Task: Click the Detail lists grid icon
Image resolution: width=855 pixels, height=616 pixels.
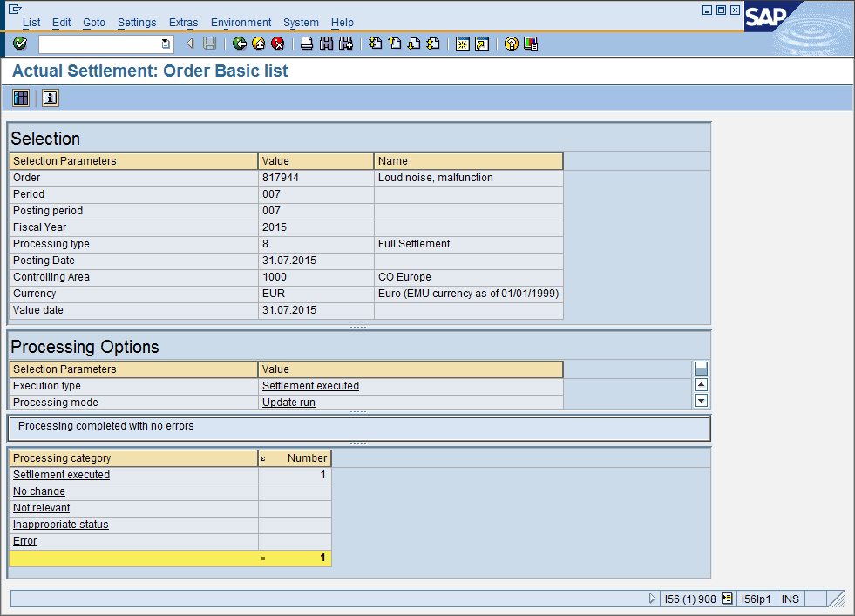Action: [21, 98]
